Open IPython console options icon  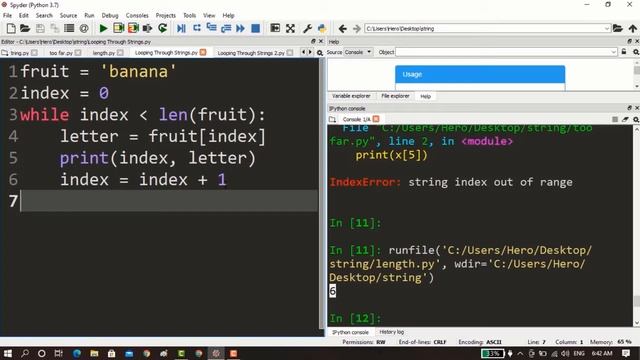(636, 119)
